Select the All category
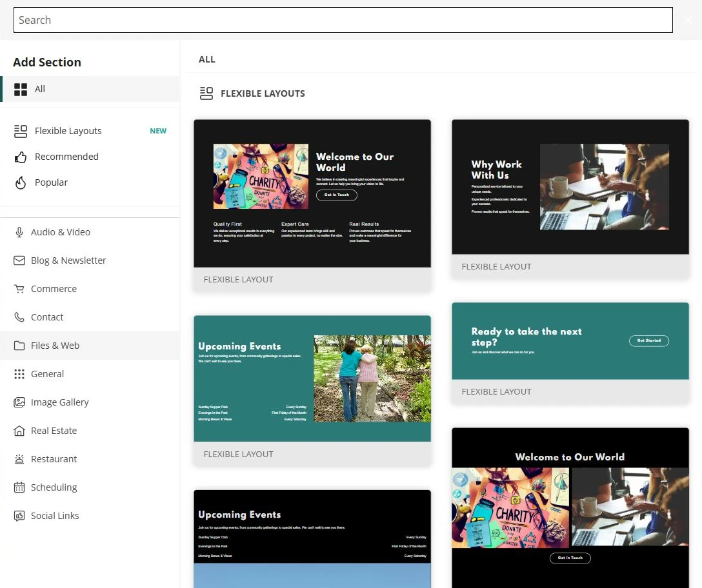The height and width of the screenshot is (588, 702). pos(90,89)
